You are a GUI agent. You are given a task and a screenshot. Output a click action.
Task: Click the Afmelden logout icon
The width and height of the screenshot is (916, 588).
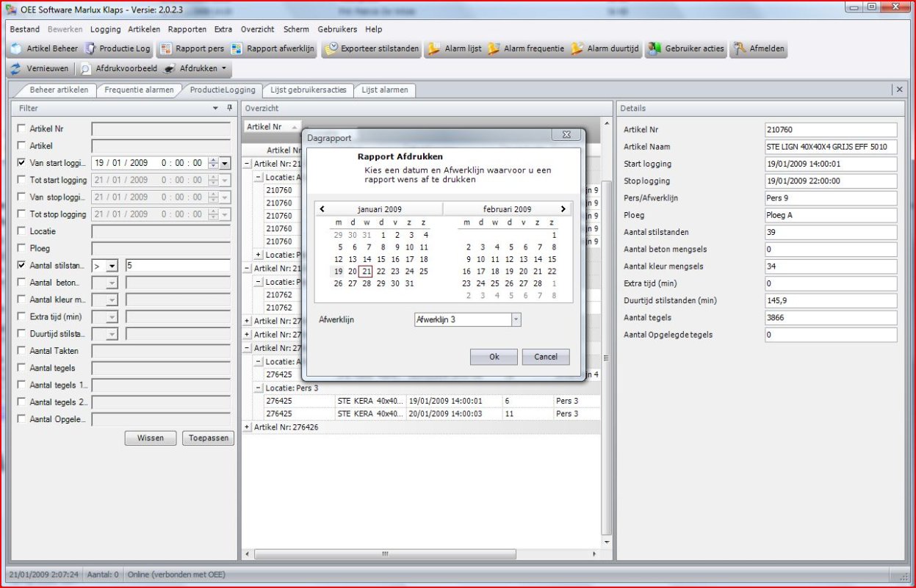(x=739, y=49)
